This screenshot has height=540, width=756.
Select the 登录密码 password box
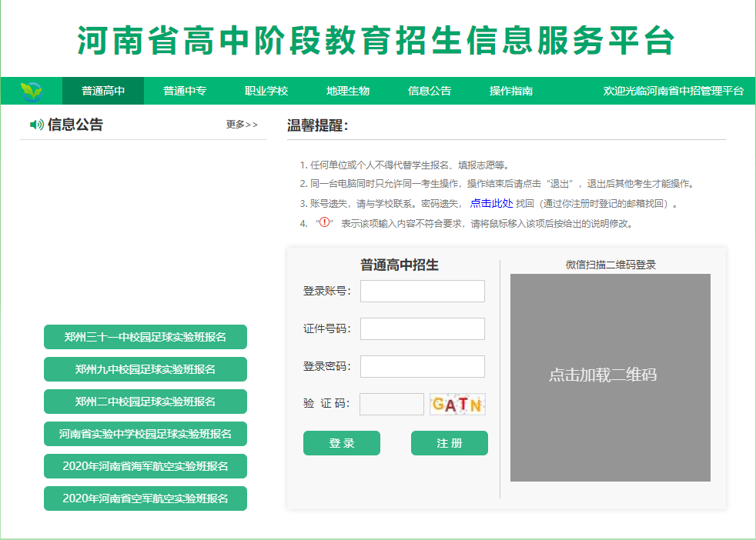[x=423, y=366]
